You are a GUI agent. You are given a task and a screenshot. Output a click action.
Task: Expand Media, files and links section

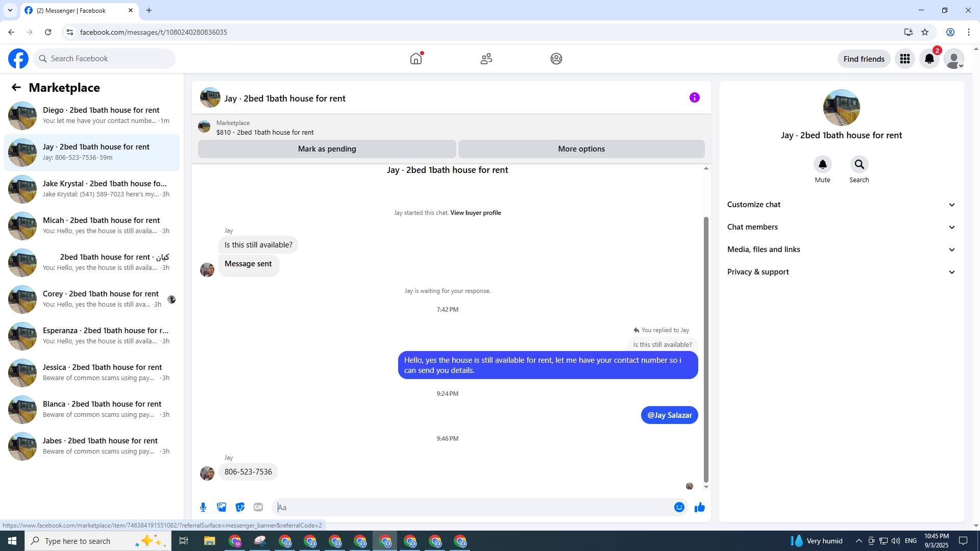tap(841, 249)
